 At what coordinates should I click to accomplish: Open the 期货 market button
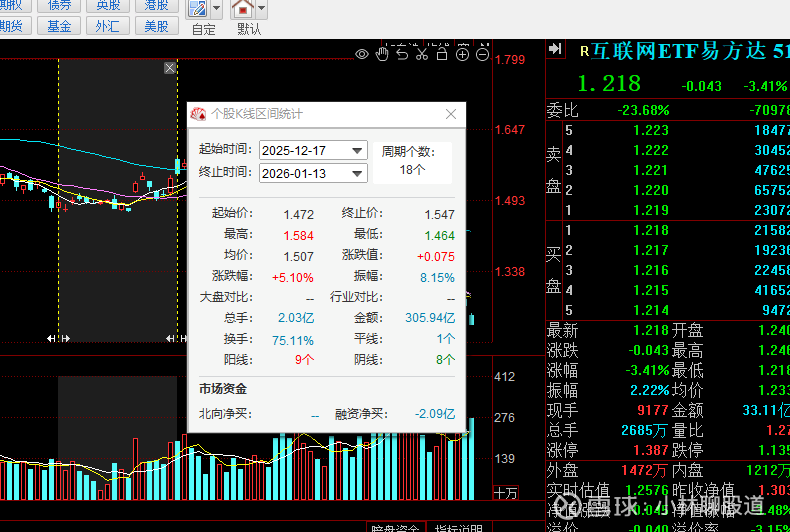(14, 26)
